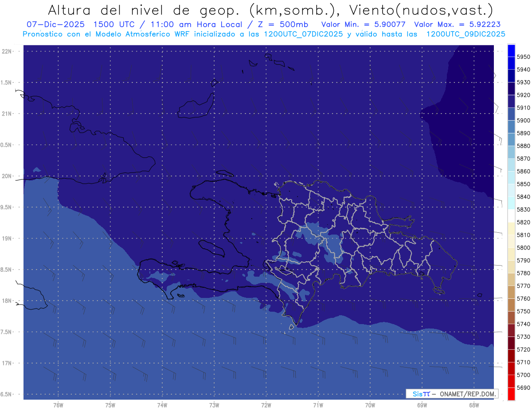Click the latitude axis label 22N
This screenshot has height=411, width=532.
pyautogui.click(x=8, y=51)
